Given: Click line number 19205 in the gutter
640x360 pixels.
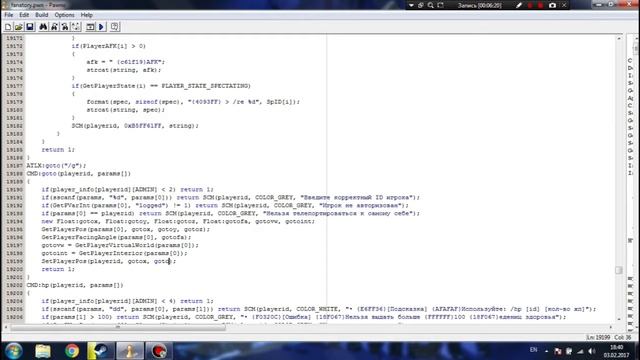Looking at the screenshot, I should point(14,309).
